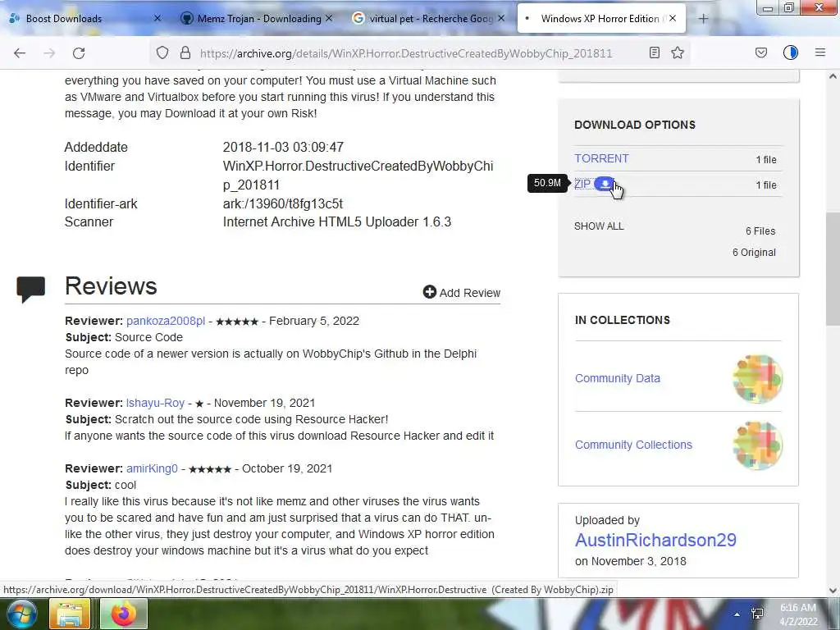840x630 pixels.
Task: Click the padlock site security icon
Action: pyautogui.click(x=185, y=52)
